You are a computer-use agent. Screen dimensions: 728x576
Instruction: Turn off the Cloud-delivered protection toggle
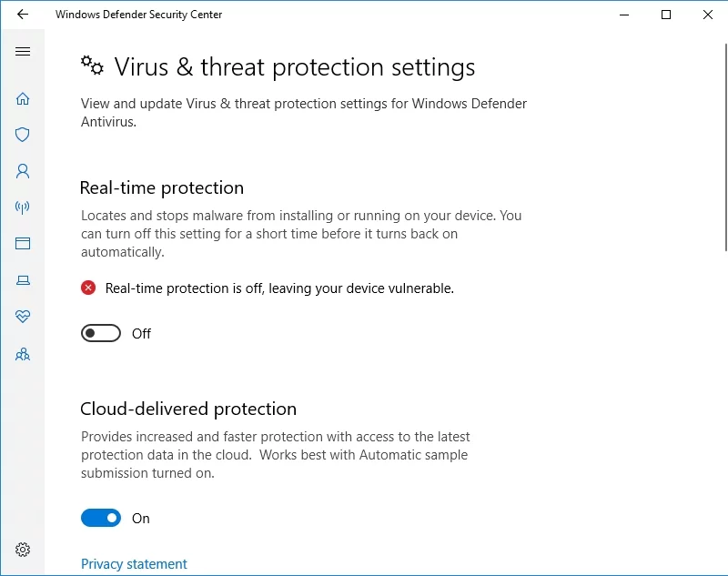[x=101, y=519]
